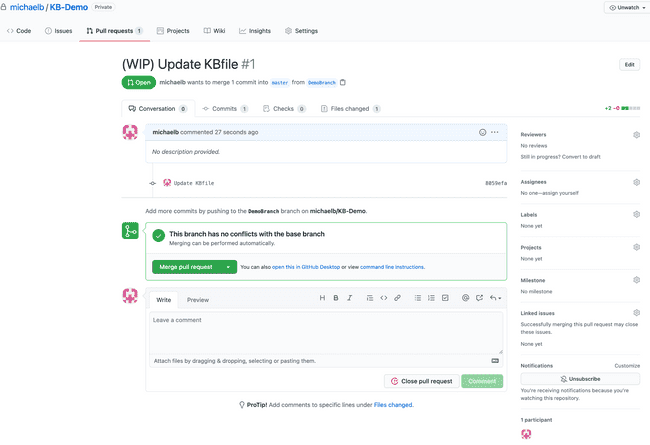Open Reviewers gear settings
This screenshot has height=445, width=650.
pyautogui.click(x=636, y=135)
